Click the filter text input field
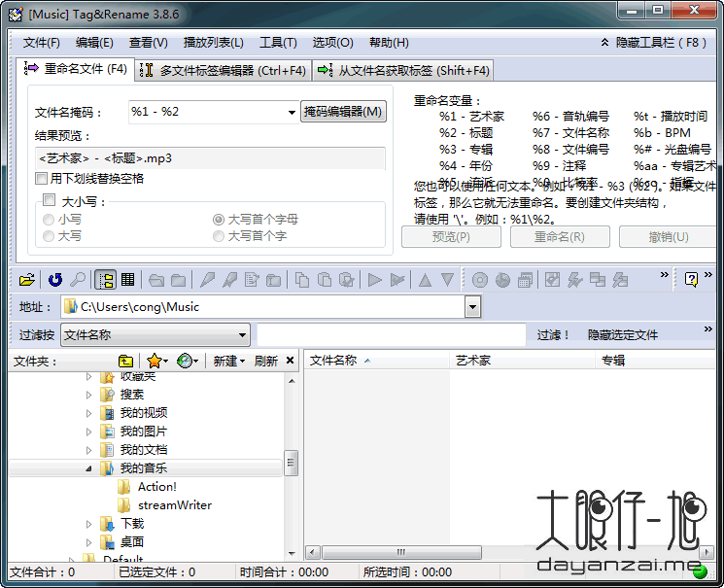Screen dimensions: 724x588 pos(392,335)
